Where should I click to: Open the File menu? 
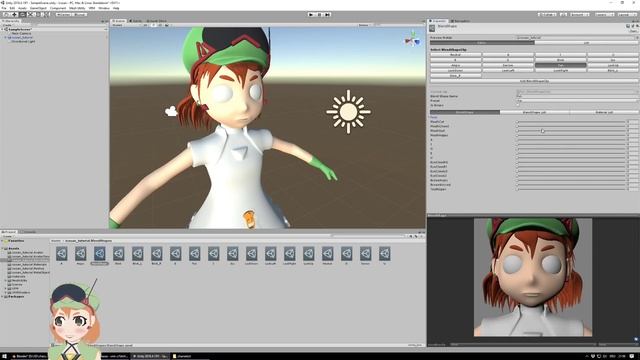point(4,8)
